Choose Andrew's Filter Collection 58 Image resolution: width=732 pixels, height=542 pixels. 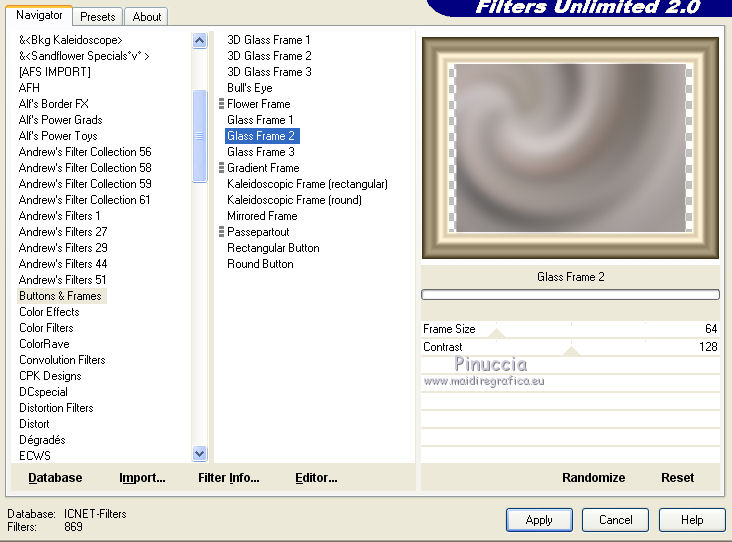[x=85, y=168]
